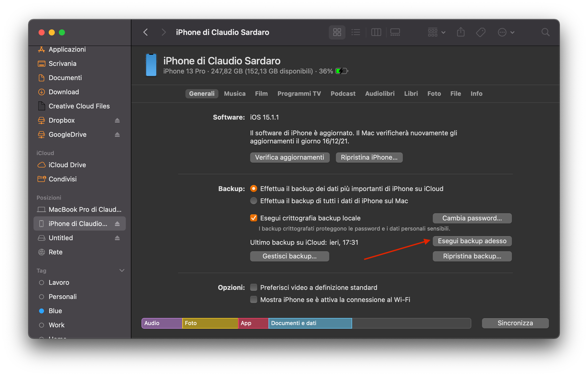This screenshot has height=376, width=588.
Task: Go back with the left chevron
Action: click(146, 32)
